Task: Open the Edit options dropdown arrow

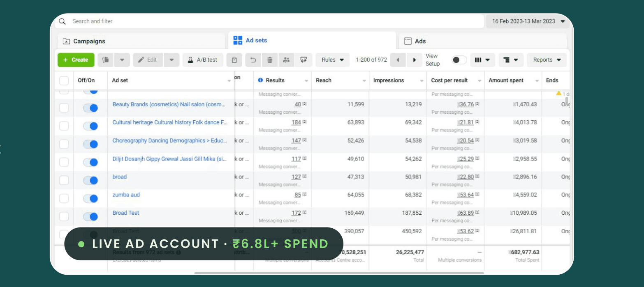Action: 171,60
